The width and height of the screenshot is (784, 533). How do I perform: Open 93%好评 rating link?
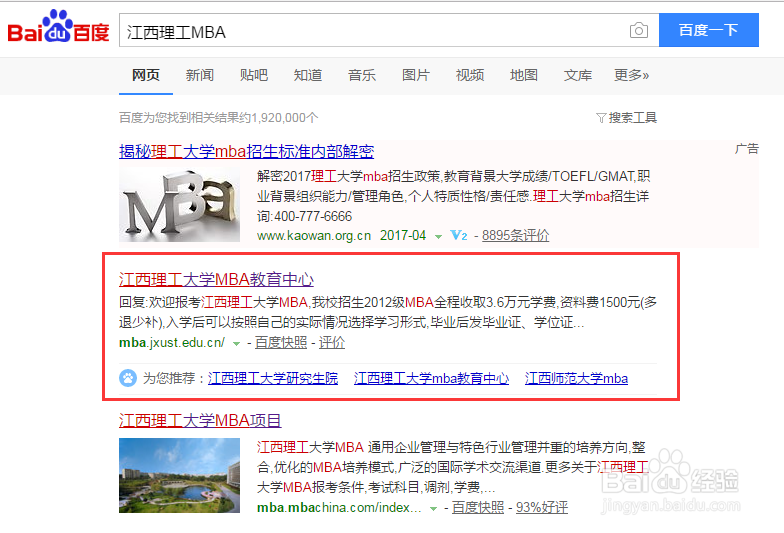pos(542,508)
